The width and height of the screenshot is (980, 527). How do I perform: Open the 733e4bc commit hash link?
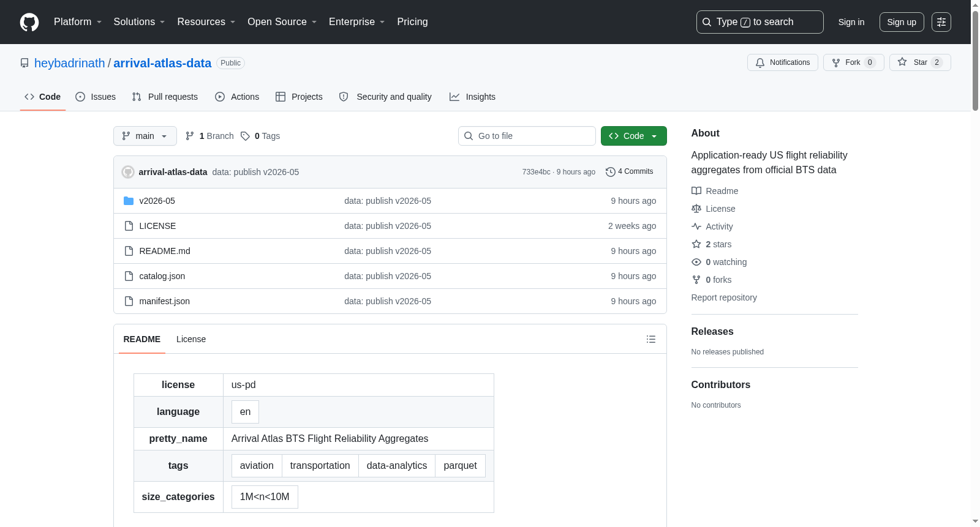click(537, 172)
